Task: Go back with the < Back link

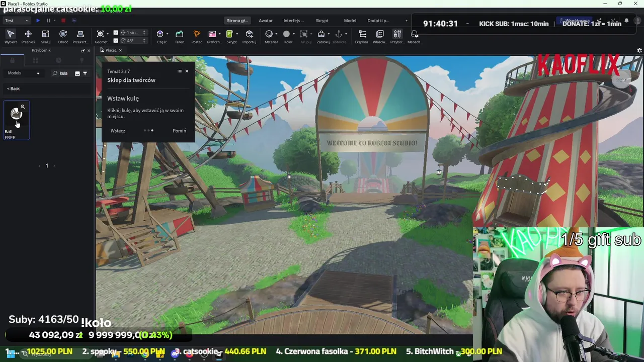Action: tap(14, 89)
